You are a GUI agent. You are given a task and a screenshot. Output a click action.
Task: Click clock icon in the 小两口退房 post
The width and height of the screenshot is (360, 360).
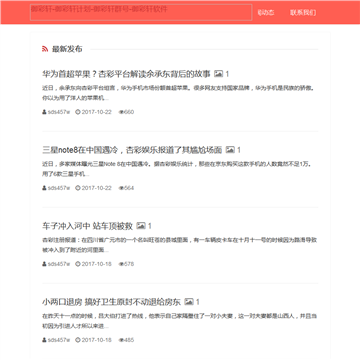click(78, 340)
